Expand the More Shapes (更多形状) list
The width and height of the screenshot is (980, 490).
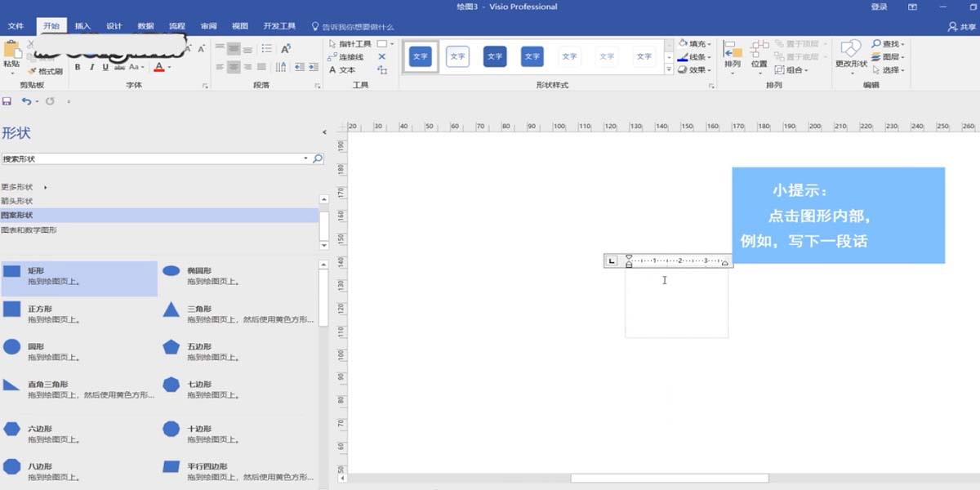pyautogui.click(x=18, y=186)
